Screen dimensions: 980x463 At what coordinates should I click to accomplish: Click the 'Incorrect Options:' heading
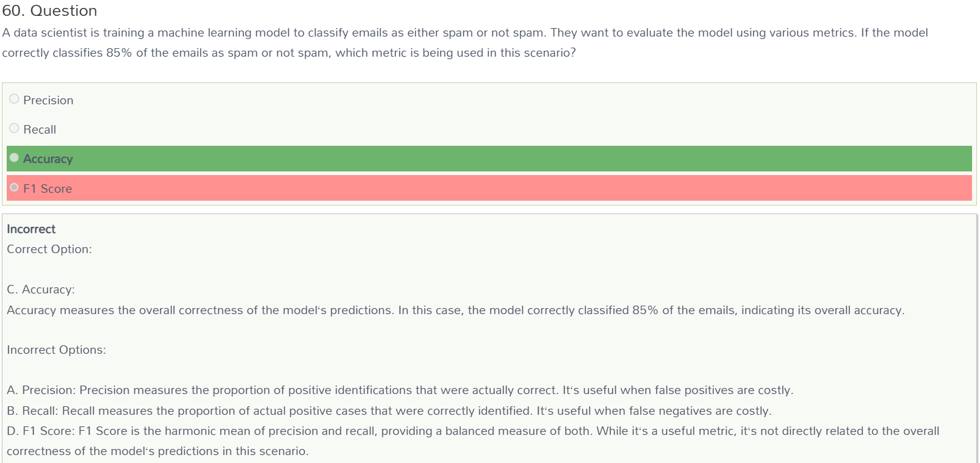(56, 350)
